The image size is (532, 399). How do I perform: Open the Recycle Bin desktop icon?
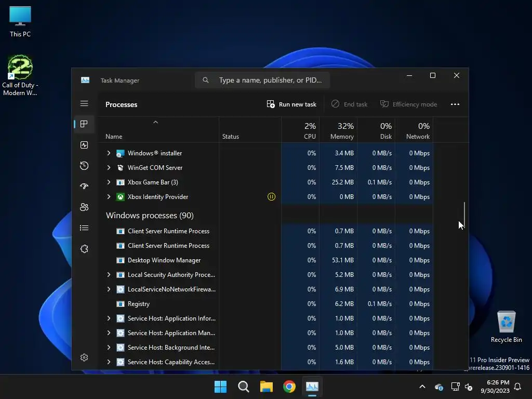click(506, 327)
